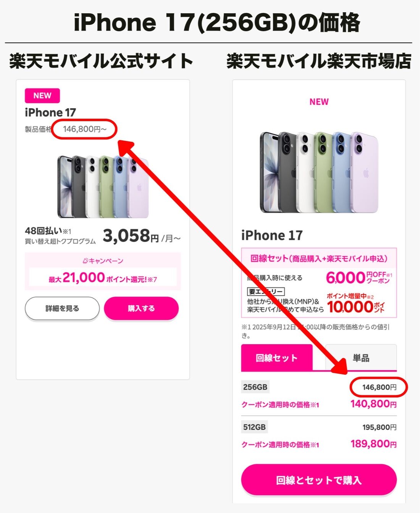Click the 回線とセットで購入 button

[x=319, y=480]
